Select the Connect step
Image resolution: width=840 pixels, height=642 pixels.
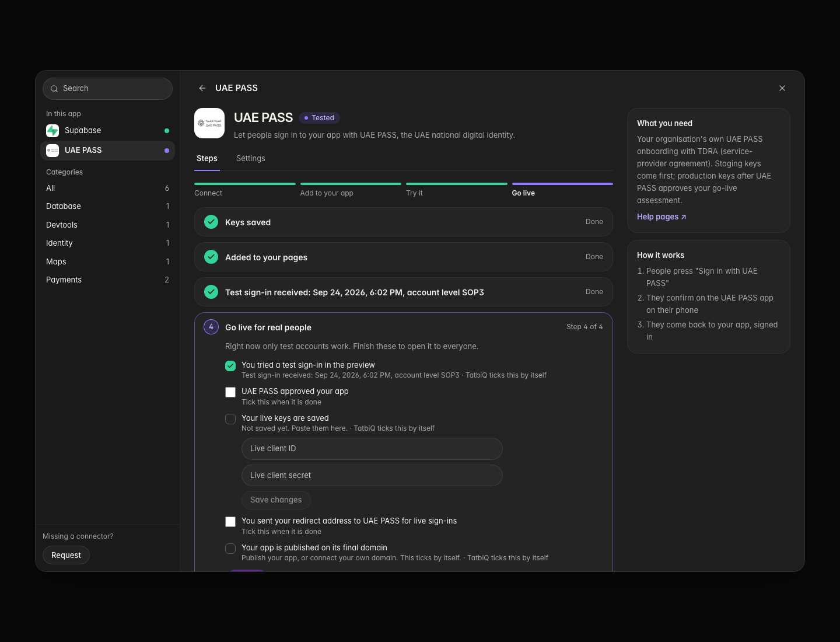(245, 189)
